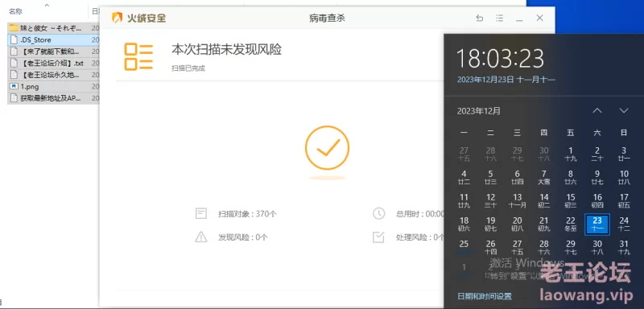
Task: Sort files by 名称 column header
Action: [15, 11]
